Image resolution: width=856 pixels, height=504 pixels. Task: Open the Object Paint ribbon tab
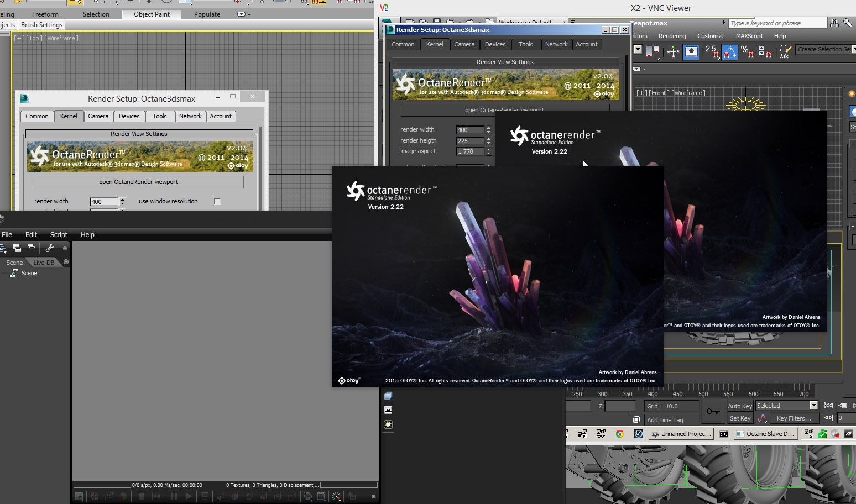[x=152, y=14]
